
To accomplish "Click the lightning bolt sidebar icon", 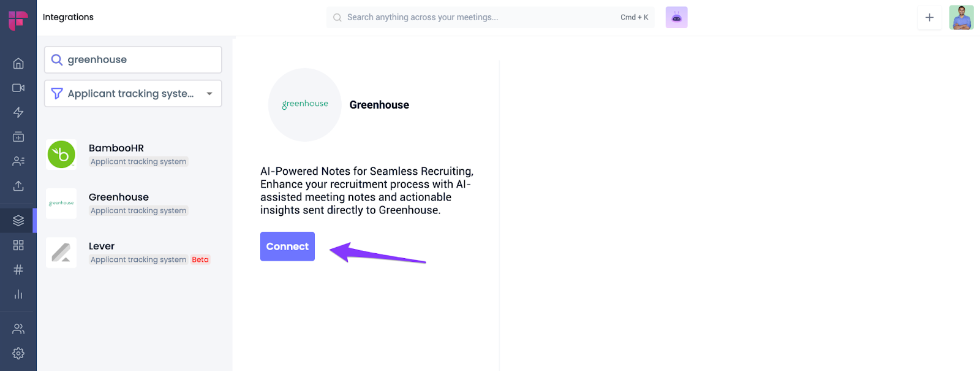I will (x=18, y=112).
